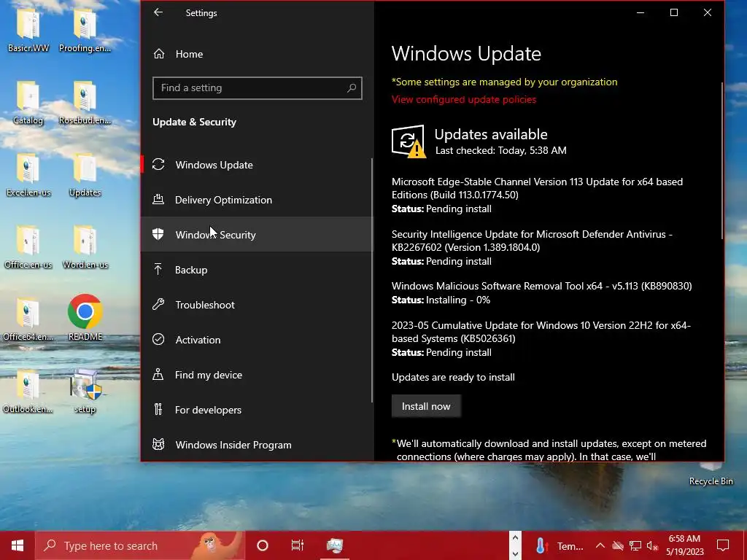Open Windows Security page
The height and width of the screenshot is (560, 747).
(x=258, y=235)
